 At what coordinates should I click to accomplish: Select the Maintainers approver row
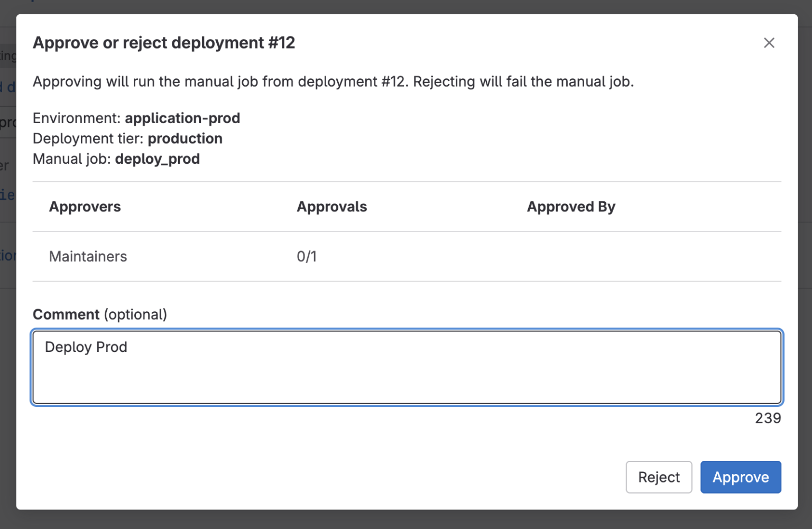coord(88,256)
